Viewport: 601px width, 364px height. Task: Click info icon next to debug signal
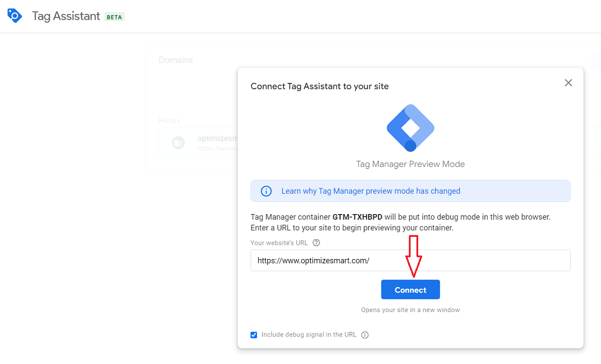[365, 335]
